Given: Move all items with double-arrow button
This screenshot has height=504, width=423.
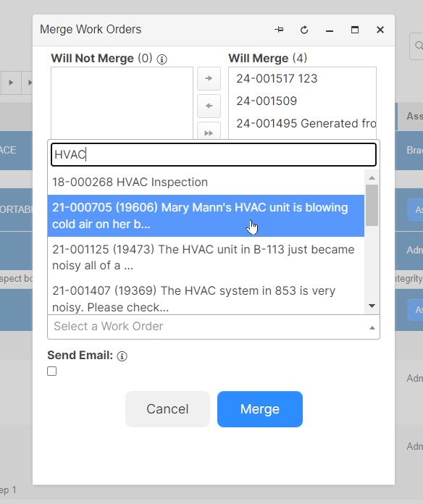Looking at the screenshot, I should [209, 131].
